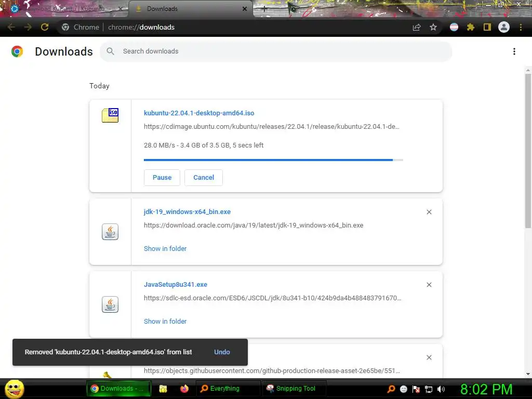The width and height of the screenshot is (532, 399).
Task: Switch to Everything taskbar window
Action: (228, 389)
